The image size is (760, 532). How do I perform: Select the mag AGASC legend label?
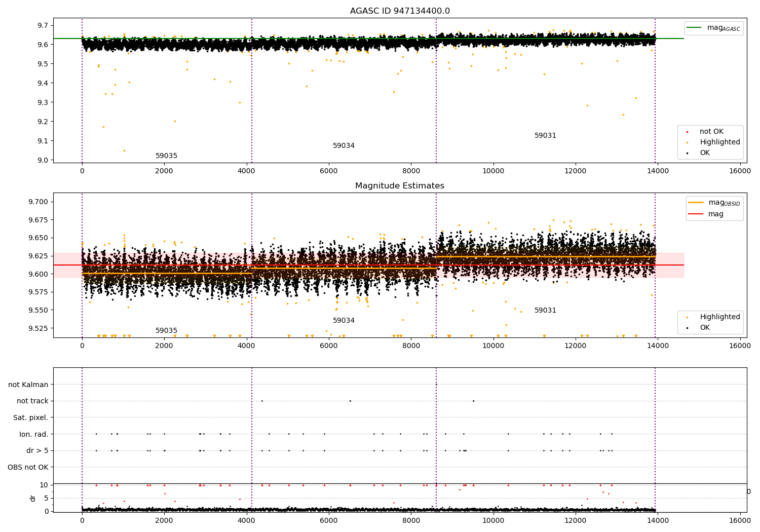[x=724, y=28]
